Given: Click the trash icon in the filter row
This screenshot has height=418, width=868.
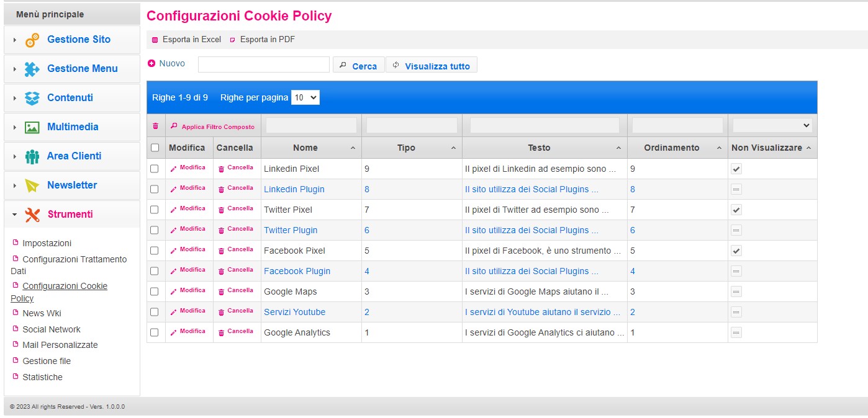Looking at the screenshot, I should [x=155, y=126].
